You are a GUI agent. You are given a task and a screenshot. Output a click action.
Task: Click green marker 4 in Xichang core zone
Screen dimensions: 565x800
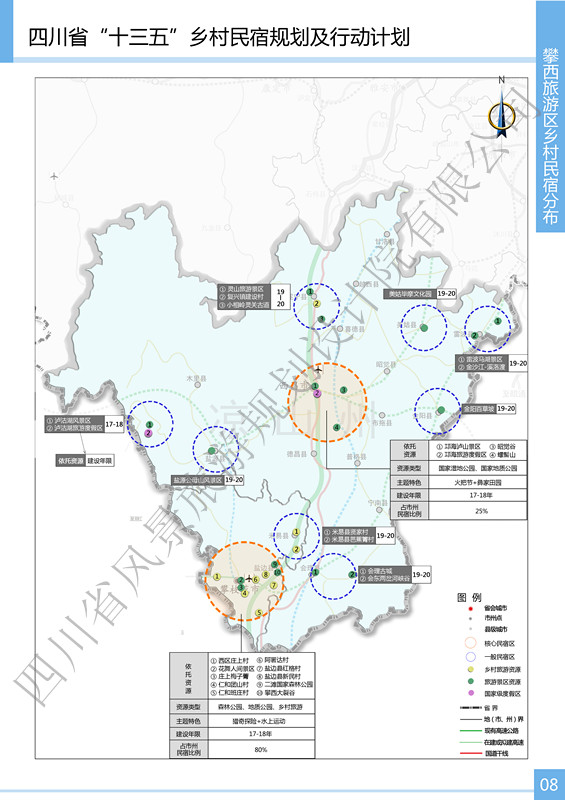336,427
